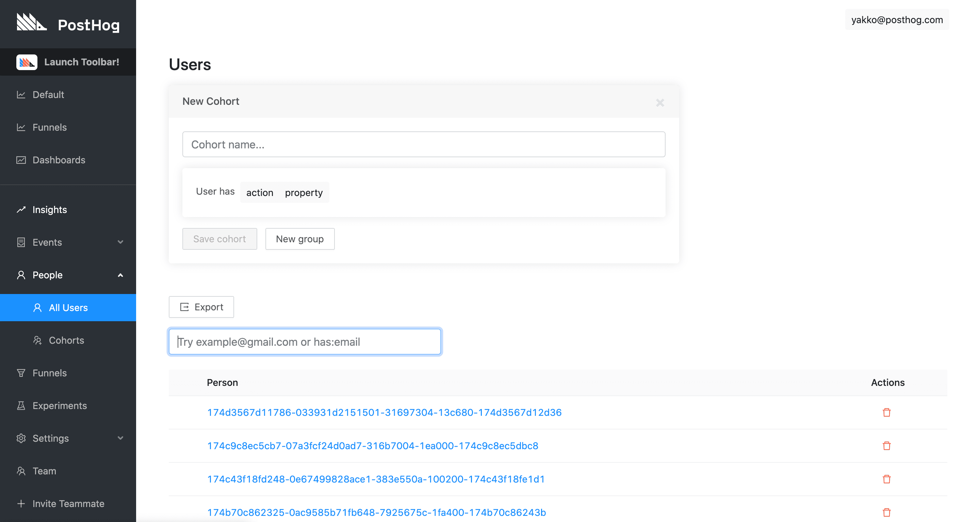Click the Insights trend arrow icon
This screenshot has width=980, height=522.
pyautogui.click(x=21, y=210)
